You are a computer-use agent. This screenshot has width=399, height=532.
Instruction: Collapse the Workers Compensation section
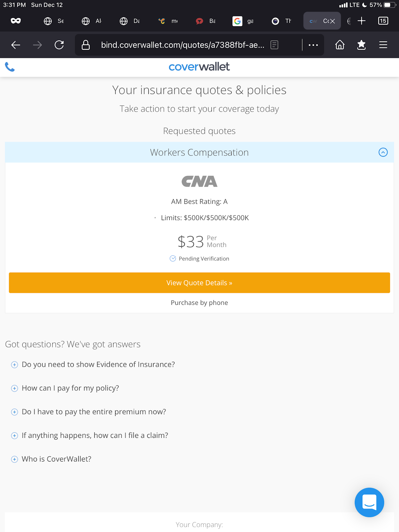point(383,152)
